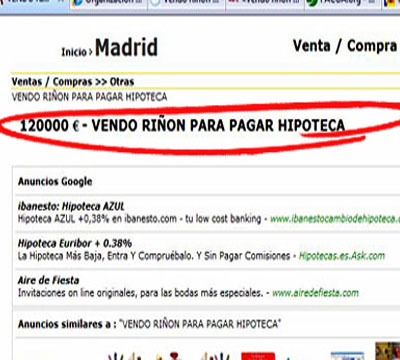Click the favicon on the Organización tab
The height and width of the screenshot is (360, 400).
tap(78, 3)
